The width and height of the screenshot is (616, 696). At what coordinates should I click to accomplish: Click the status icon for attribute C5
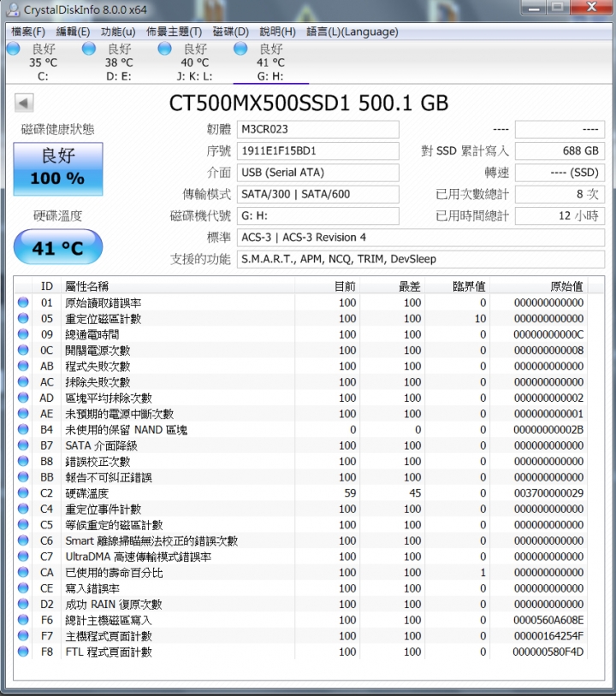coord(23,525)
